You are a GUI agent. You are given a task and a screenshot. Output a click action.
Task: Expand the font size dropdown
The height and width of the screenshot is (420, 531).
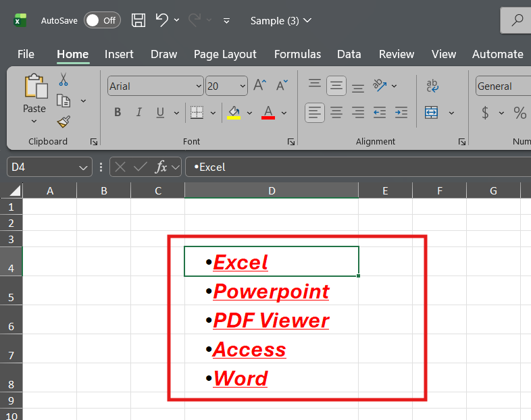[x=243, y=86]
